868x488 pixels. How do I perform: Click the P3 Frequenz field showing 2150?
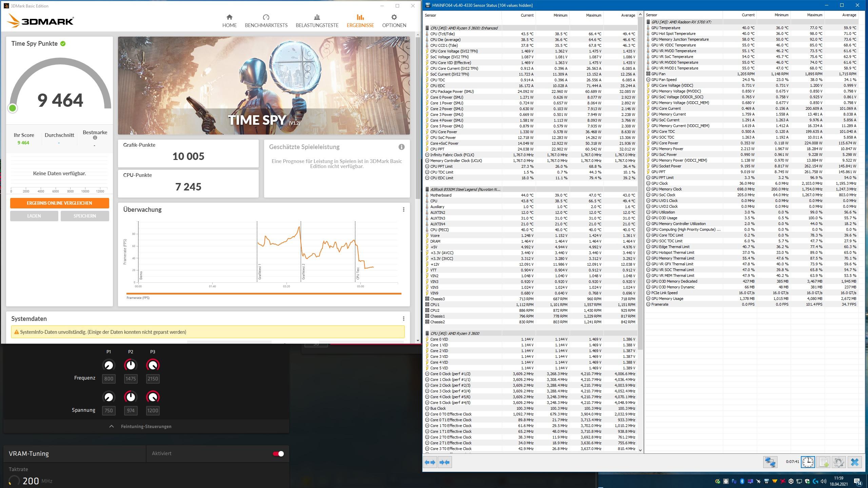[x=153, y=379]
